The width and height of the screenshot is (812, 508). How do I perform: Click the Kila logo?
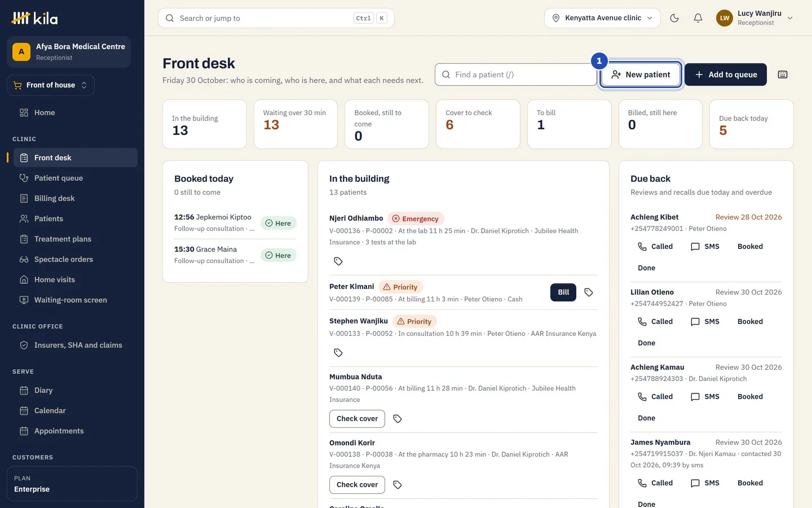coord(34,18)
